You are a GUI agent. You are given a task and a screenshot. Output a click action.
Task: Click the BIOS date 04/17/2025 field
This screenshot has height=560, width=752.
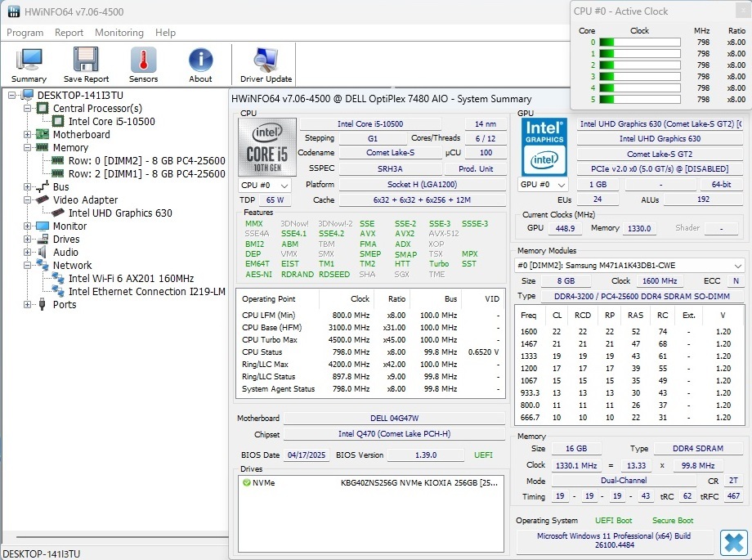tap(307, 455)
